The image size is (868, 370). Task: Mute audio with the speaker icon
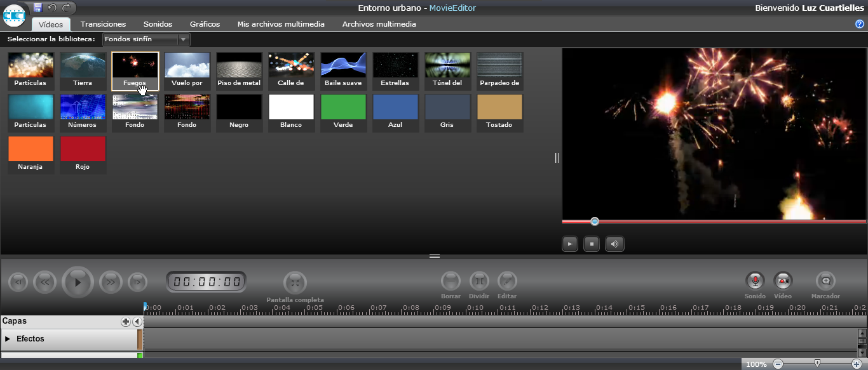click(x=614, y=243)
